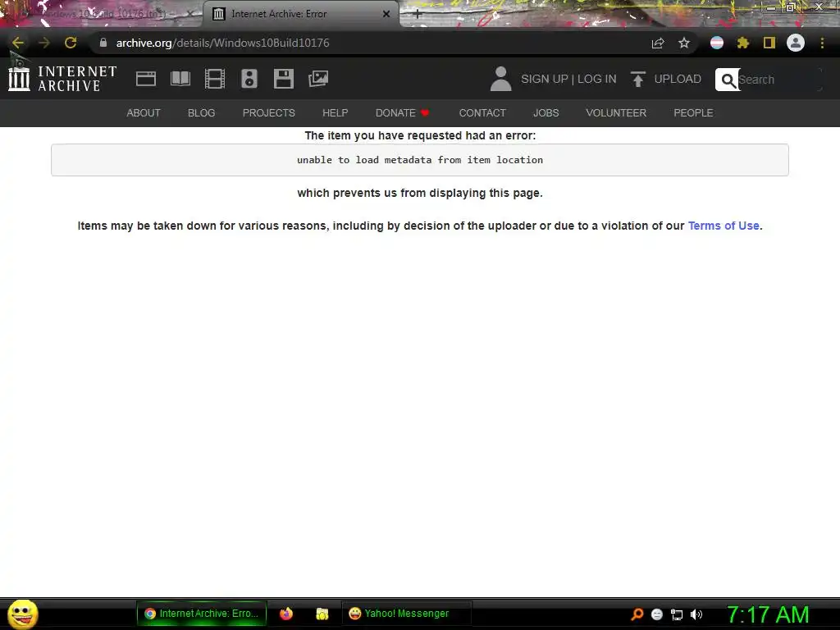Image resolution: width=840 pixels, height=630 pixels.
Task: Select Internet Archive taskbar button
Action: (202, 614)
